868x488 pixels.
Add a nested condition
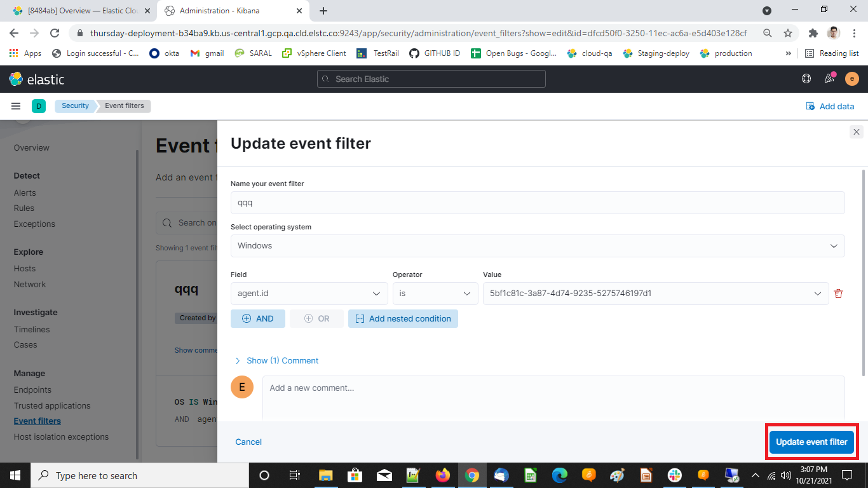(403, 318)
